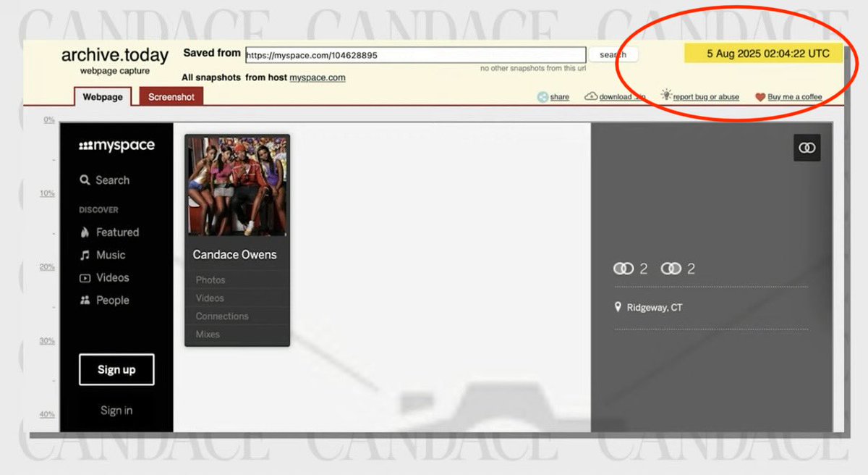
Task: Open the share link
Action: coord(560,97)
